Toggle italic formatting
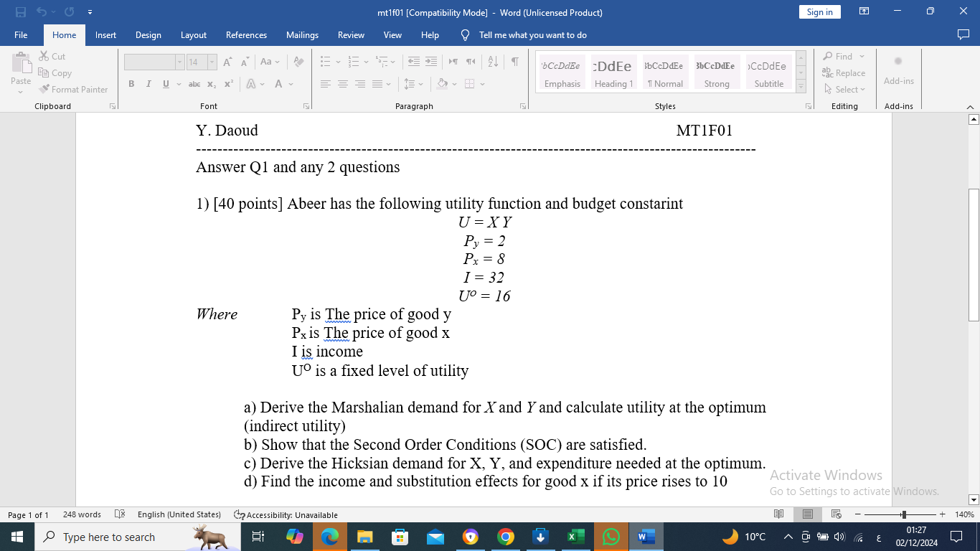 point(148,84)
